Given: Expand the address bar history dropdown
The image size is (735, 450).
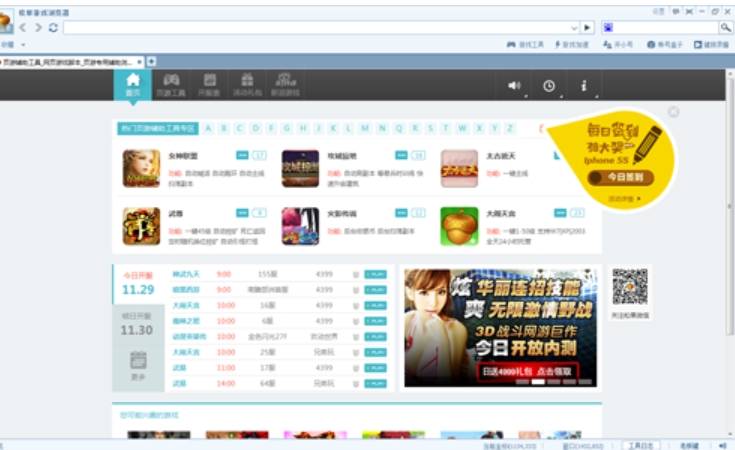Looking at the screenshot, I should [x=574, y=28].
